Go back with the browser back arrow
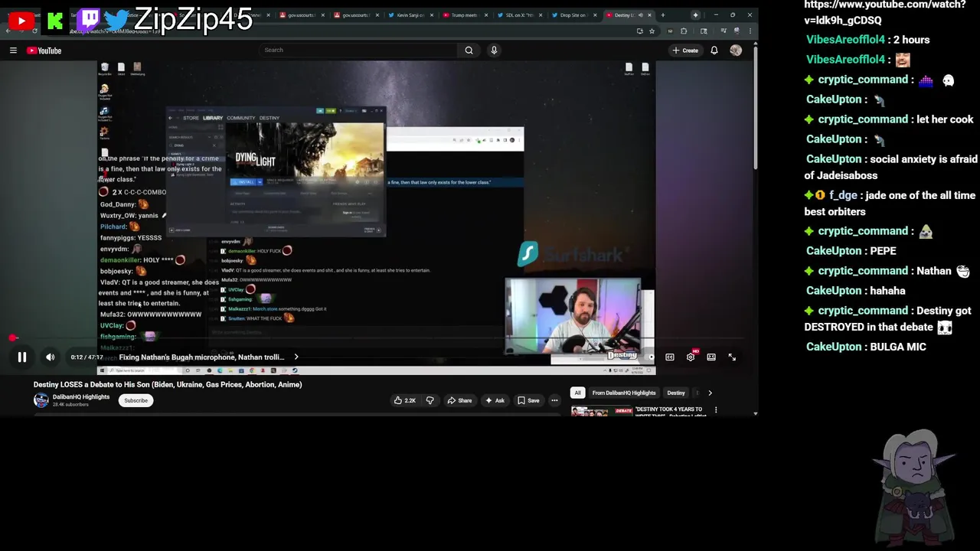The width and height of the screenshot is (980, 551). pyautogui.click(x=8, y=31)
